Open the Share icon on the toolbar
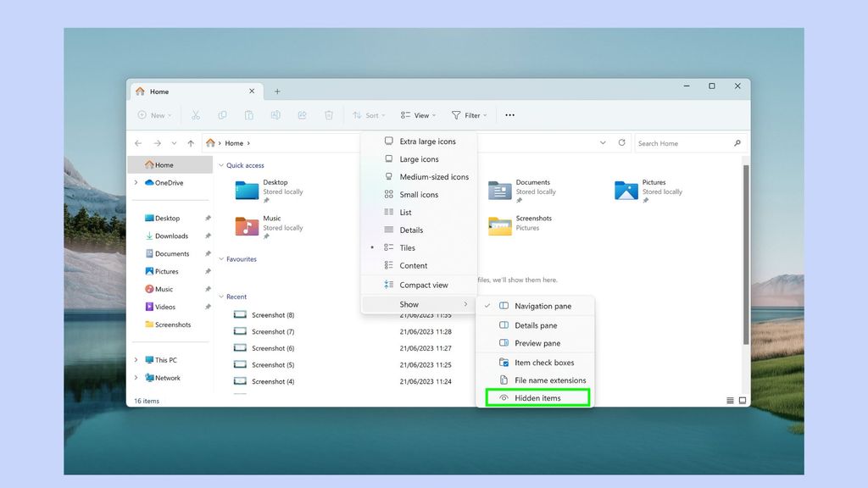This screenshot has width=868, height=488. 302,115
